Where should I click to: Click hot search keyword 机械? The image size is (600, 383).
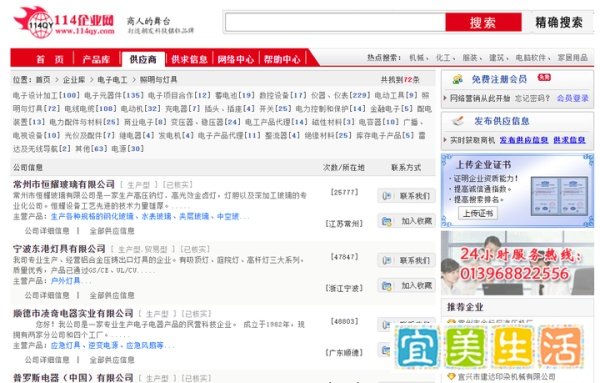point(417,58)
